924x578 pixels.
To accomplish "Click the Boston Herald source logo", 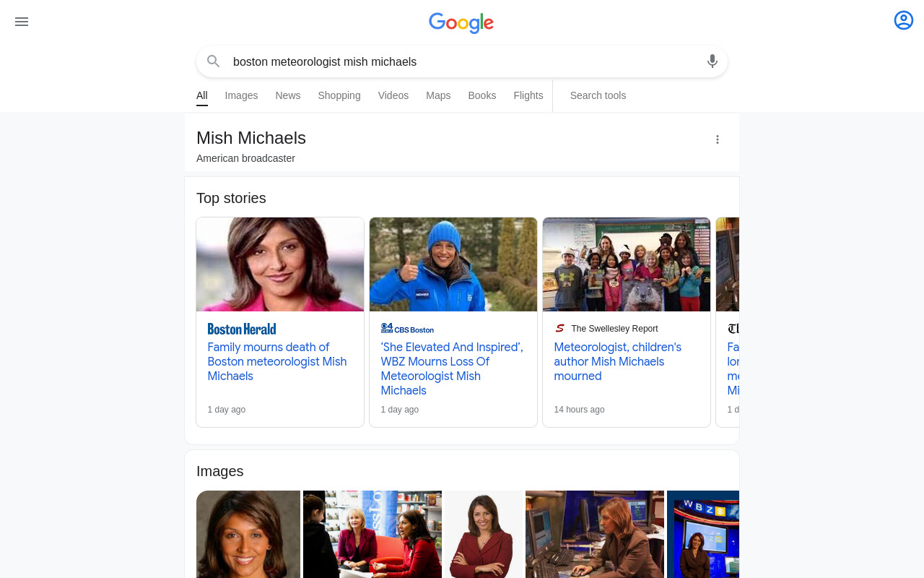I will pos(242,329).
